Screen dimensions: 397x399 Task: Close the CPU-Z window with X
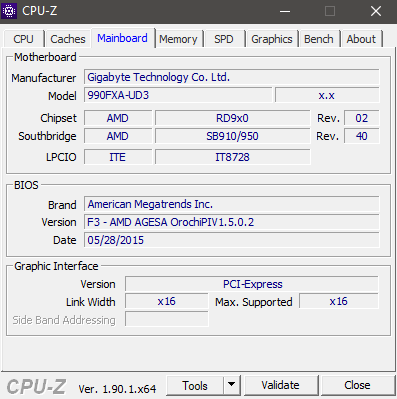[x=376, y=11]
